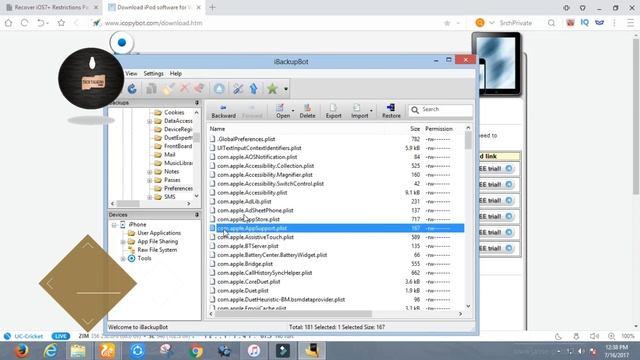This screenshot has width=640, height=360.
Task: Expand the SMS folder node
Action: pyautogui.click(x=149, y=197)
